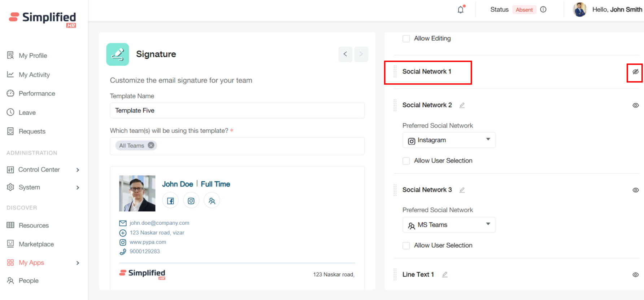Click the Signature app icon
Viewport: 644px width, 300px height.
point(118,54)
